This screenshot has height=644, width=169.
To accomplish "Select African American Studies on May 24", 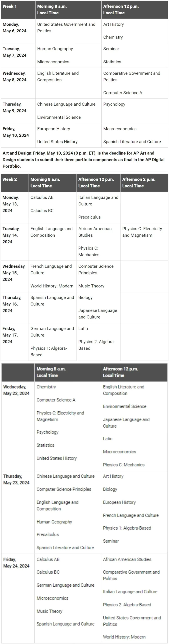I will tap(127, 560).
